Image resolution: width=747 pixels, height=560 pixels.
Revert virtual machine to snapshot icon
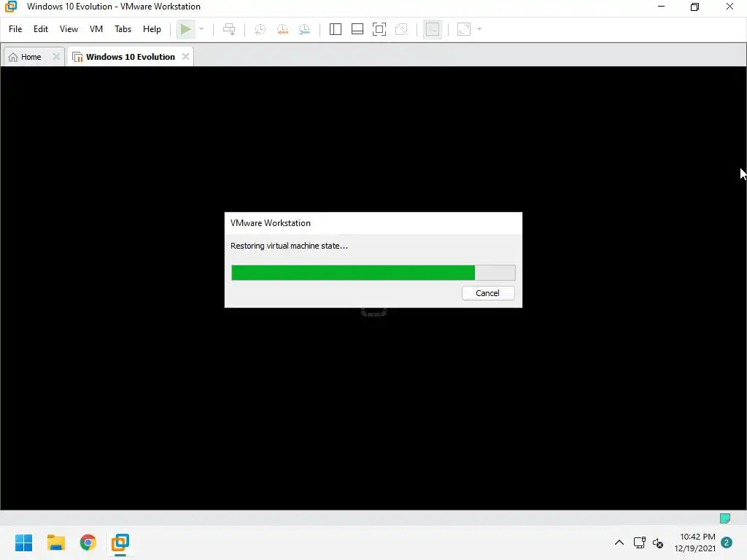pyautogui.click(x=282, y=29)
